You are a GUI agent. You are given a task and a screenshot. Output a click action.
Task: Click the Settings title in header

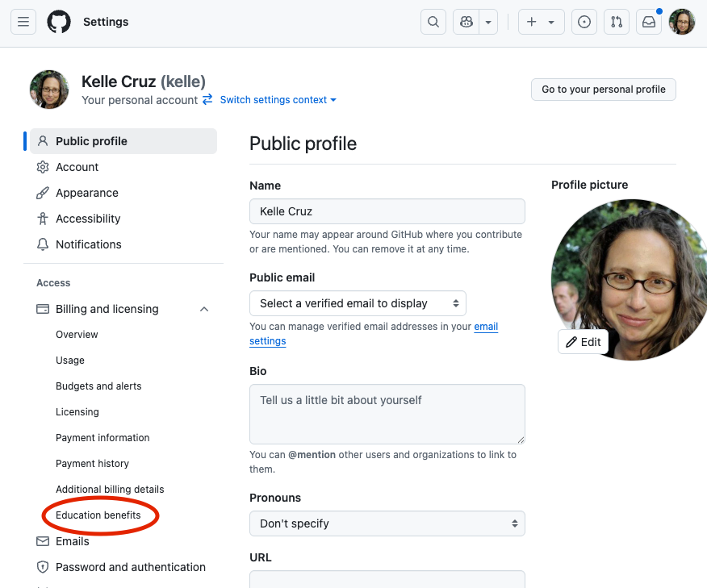106,22
